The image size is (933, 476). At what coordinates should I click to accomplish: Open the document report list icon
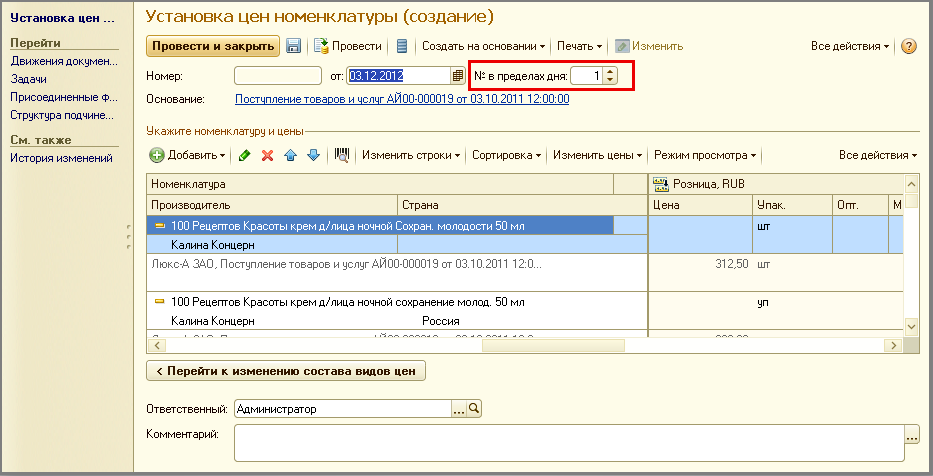pyautogui.click(x=402, y=46)
